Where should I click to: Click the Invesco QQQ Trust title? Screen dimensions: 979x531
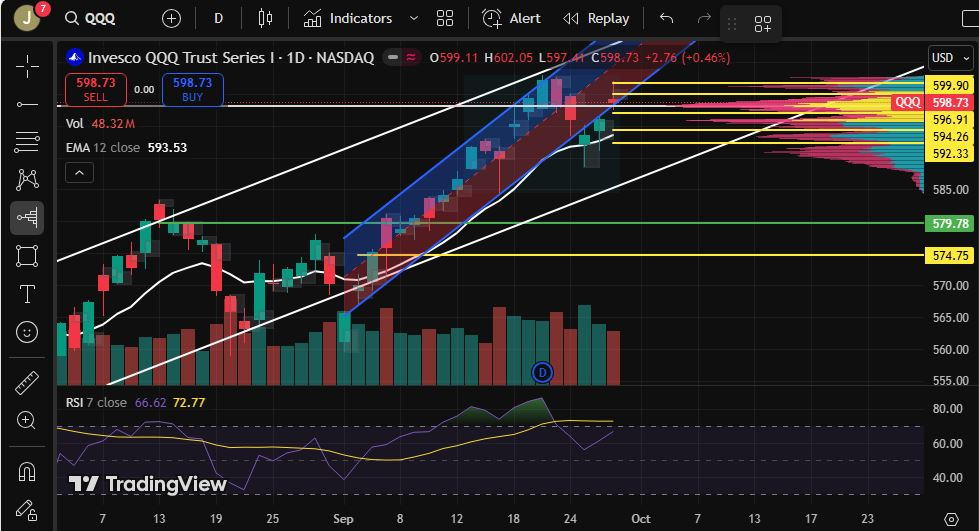pos(230,58)
